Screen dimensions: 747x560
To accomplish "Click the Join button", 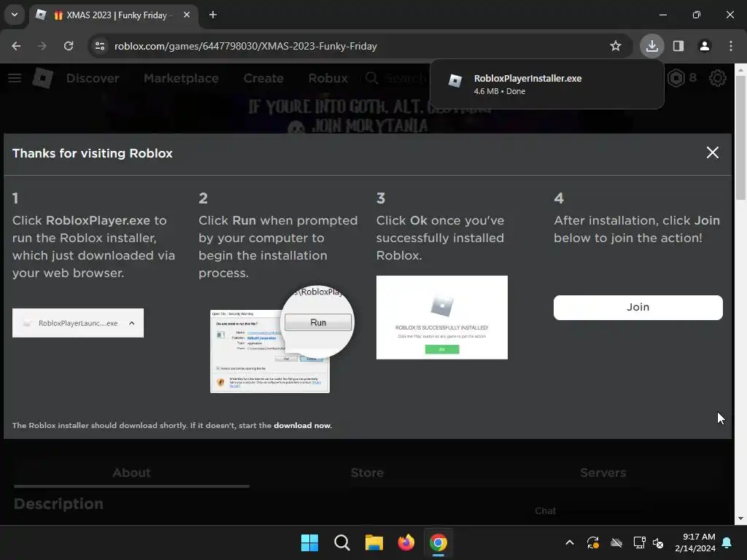I will 638,307.
